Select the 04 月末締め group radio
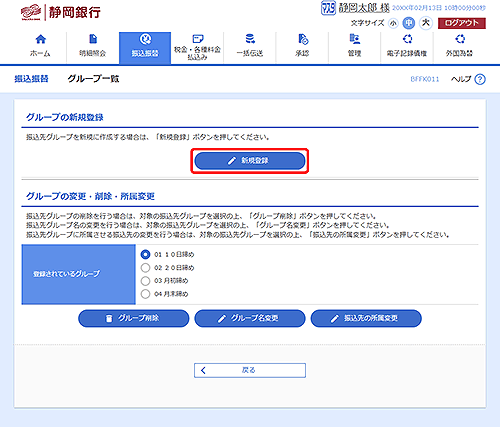 145,294
